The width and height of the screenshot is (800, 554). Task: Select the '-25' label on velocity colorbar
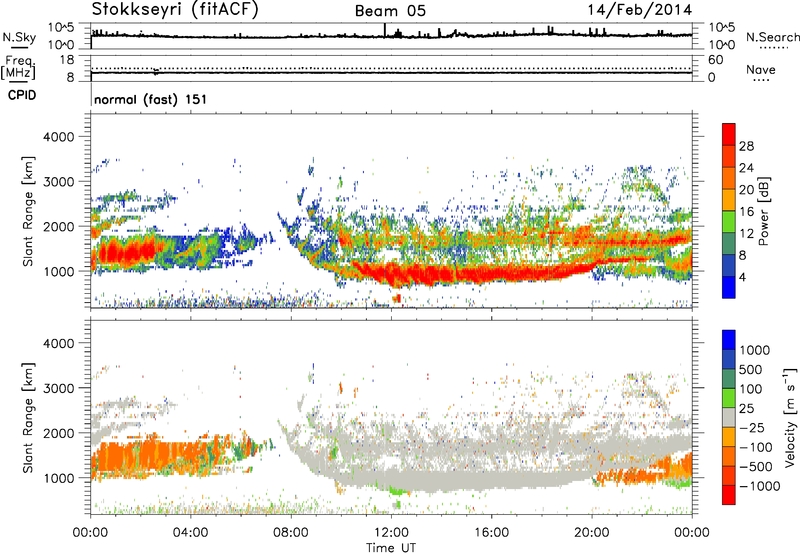tap(752, 428)
